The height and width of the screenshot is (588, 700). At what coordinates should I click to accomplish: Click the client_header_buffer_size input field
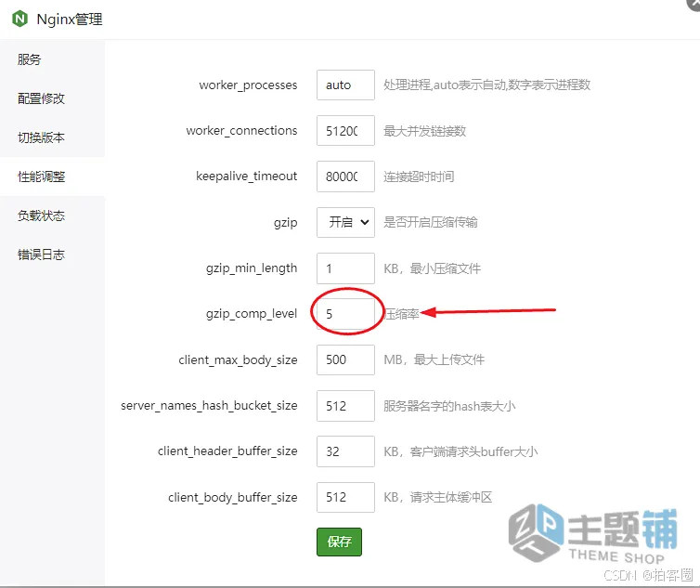tap(345, 451)
